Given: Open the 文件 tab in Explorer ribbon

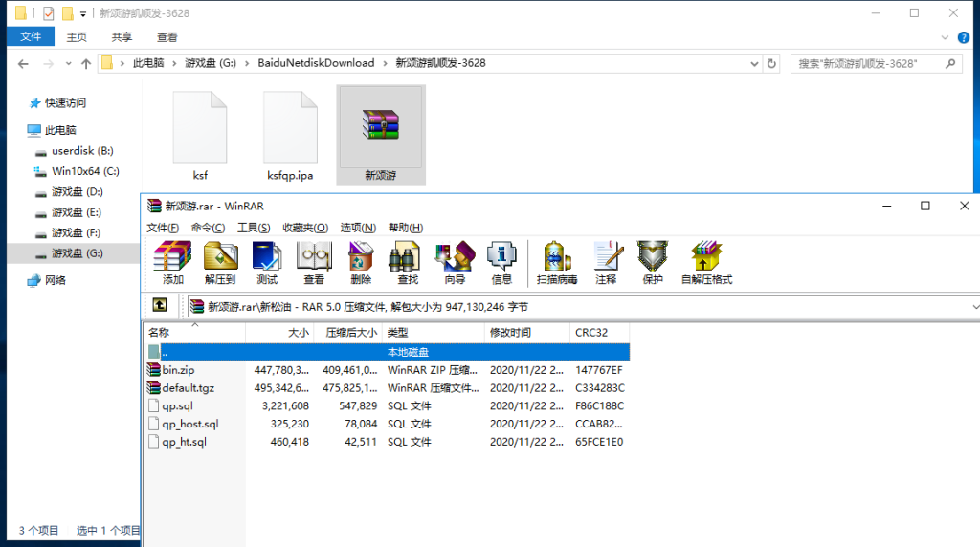Looking at the screenshot, I should (x=30, y=37).
